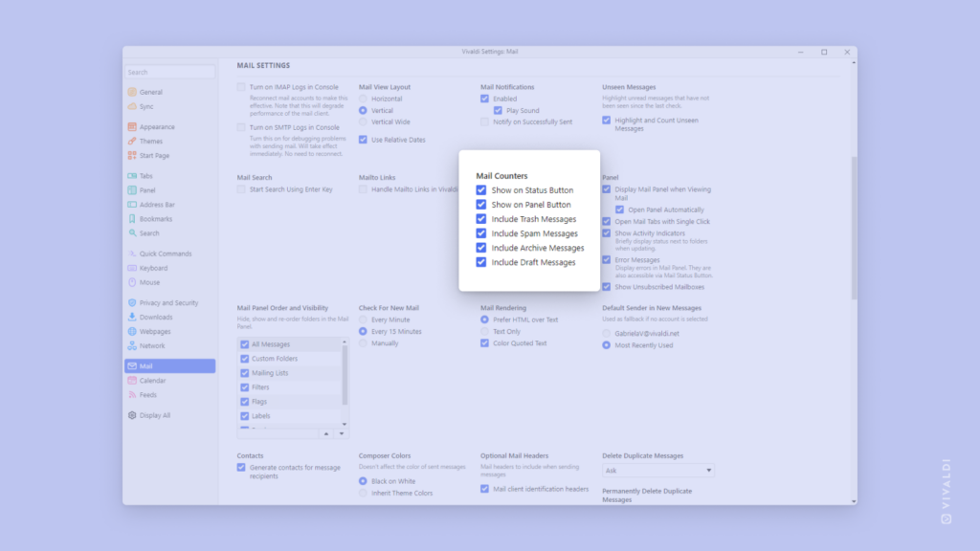
Task: Select Bookmarks ribbon icon
Action: click(132, 219)
